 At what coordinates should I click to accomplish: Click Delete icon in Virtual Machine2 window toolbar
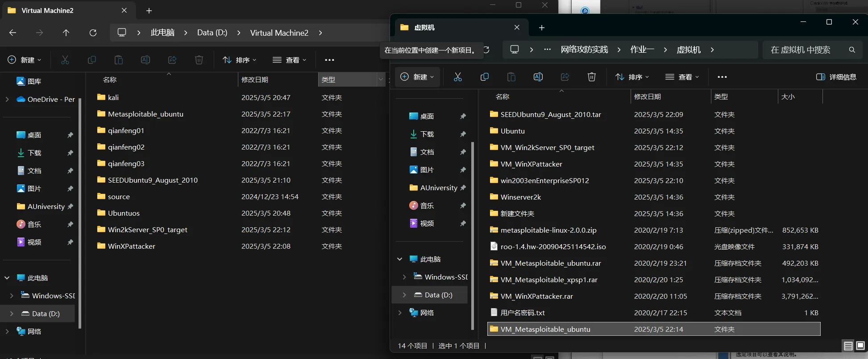(199, 60)
